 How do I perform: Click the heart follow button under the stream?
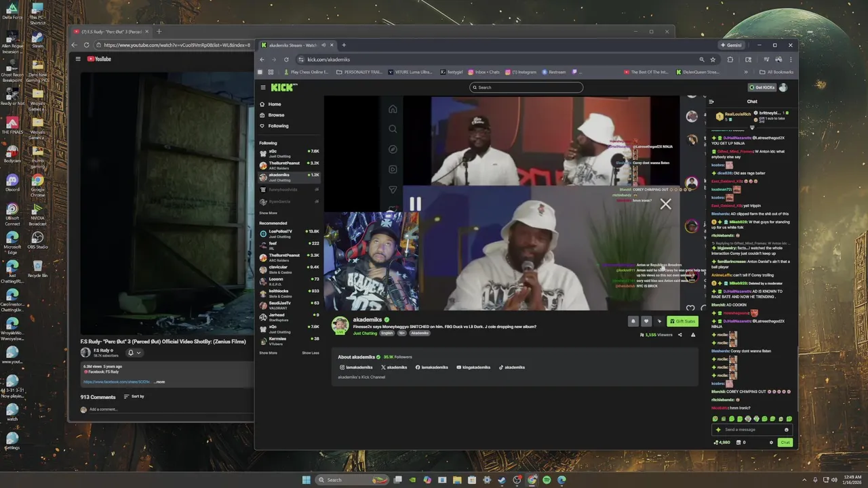(x=646, y=321)
